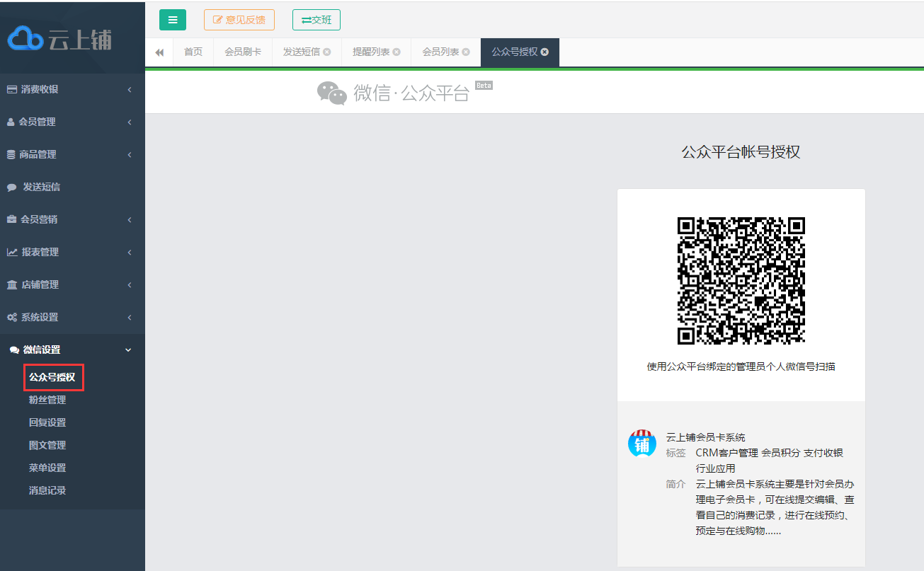Expand the 系统设置 menu chevron
This screenshot has height=571, width=924.
pos(130,318)
